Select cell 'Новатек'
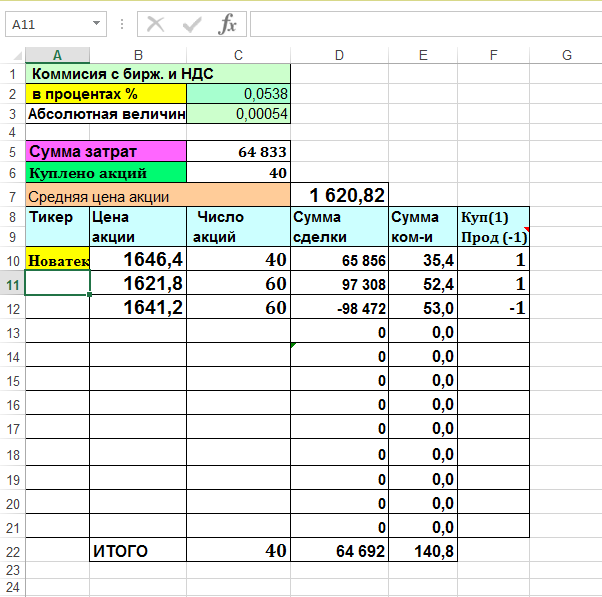The height and width of the screenshot is (597, 602). pyautogui.click(x=58, y=259)
